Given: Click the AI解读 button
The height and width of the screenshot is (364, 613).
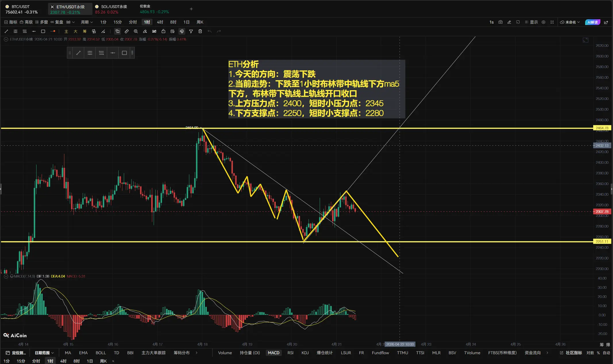Looking at the screenshot, I should click(x=592, y=22).
